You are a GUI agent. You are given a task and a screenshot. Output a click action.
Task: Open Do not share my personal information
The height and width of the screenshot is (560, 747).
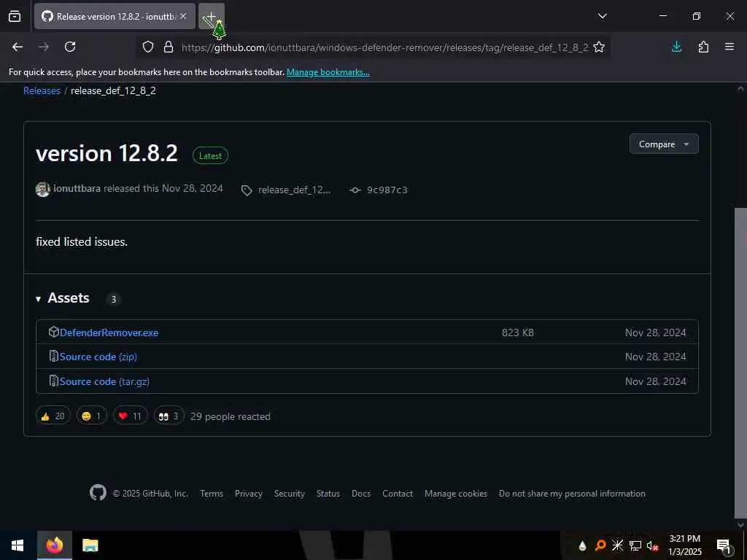[x=572, y=494]
